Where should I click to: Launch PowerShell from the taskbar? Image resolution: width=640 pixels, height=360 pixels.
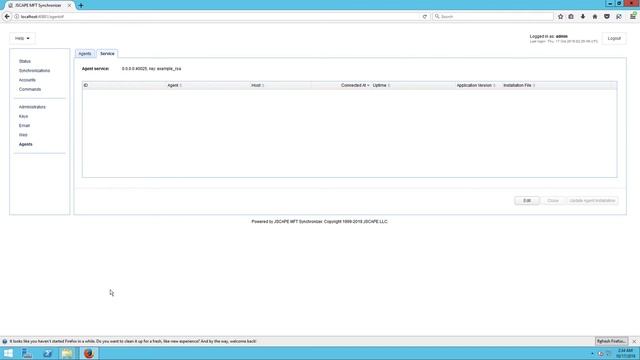point(47,353)
